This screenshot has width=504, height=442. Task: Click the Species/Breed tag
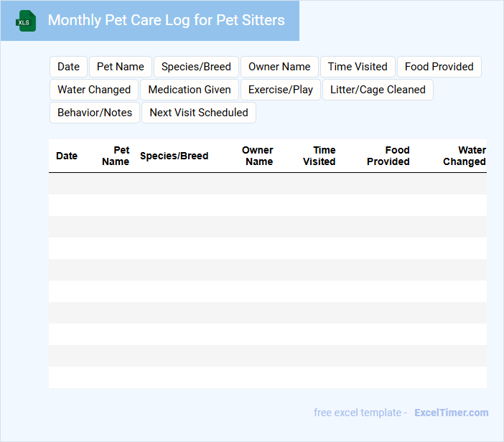click(196, 67)
